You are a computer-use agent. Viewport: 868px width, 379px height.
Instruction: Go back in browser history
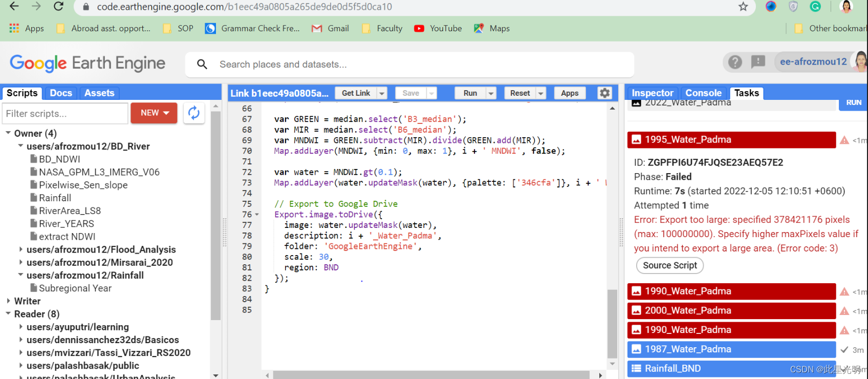coord(14,6)
